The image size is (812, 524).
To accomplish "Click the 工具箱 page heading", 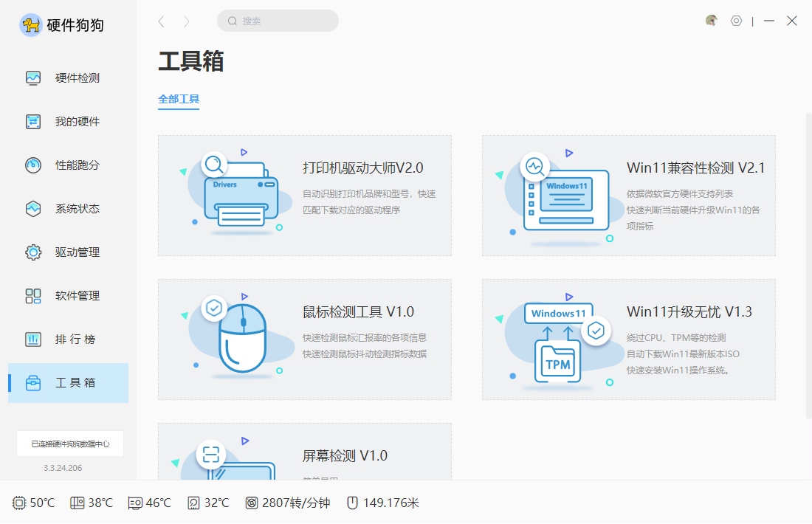I will [x=190, y=61].
